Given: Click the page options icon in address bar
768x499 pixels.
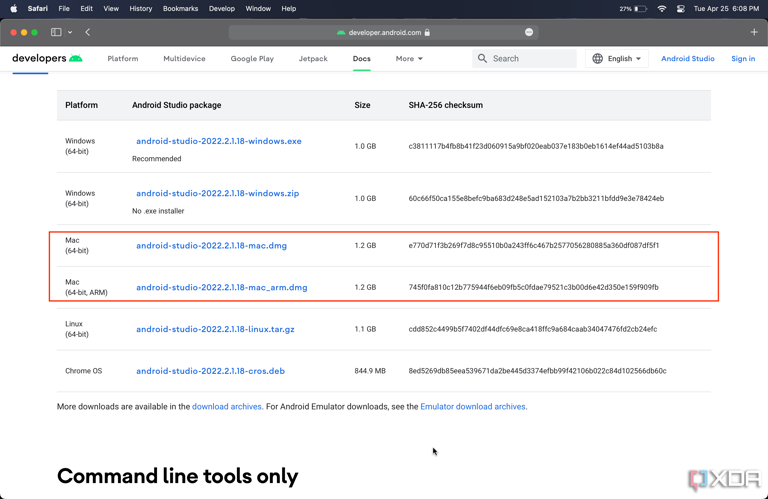Looking at the screenshot, I should [529, 32].
